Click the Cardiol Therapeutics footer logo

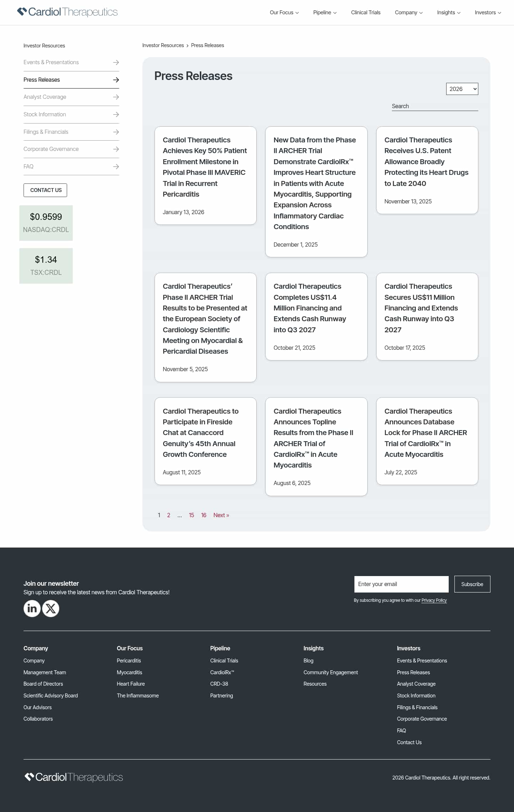pos(74,777)
